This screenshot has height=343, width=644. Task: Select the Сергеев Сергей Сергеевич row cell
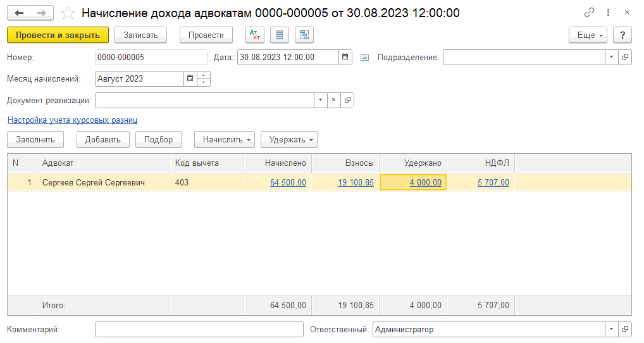94,182
